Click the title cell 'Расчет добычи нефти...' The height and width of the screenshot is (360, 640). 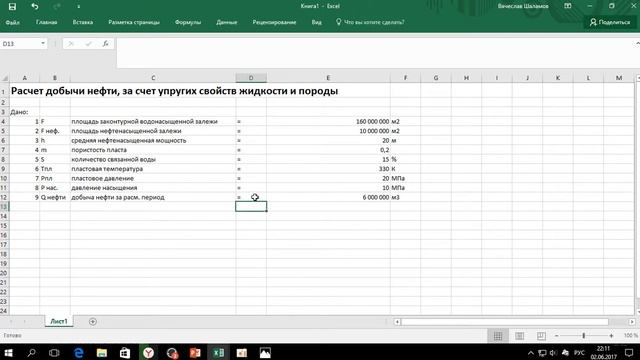[x=174, y=91]
